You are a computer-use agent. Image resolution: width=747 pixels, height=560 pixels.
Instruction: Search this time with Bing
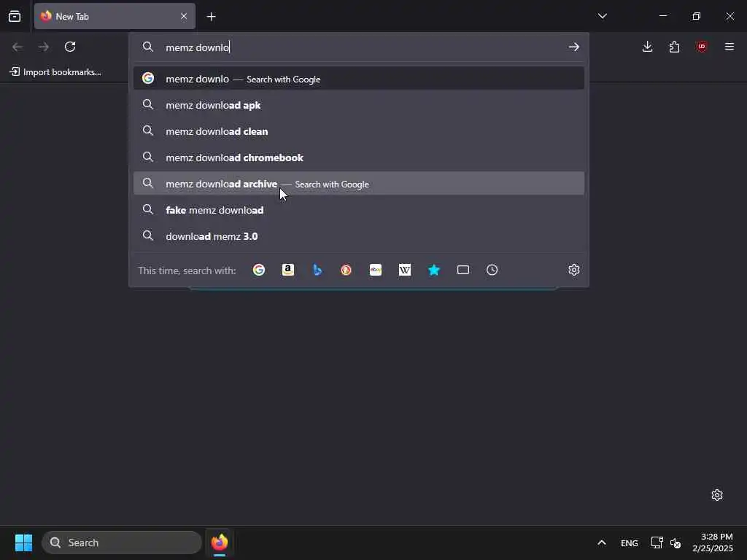coord(317,270)
